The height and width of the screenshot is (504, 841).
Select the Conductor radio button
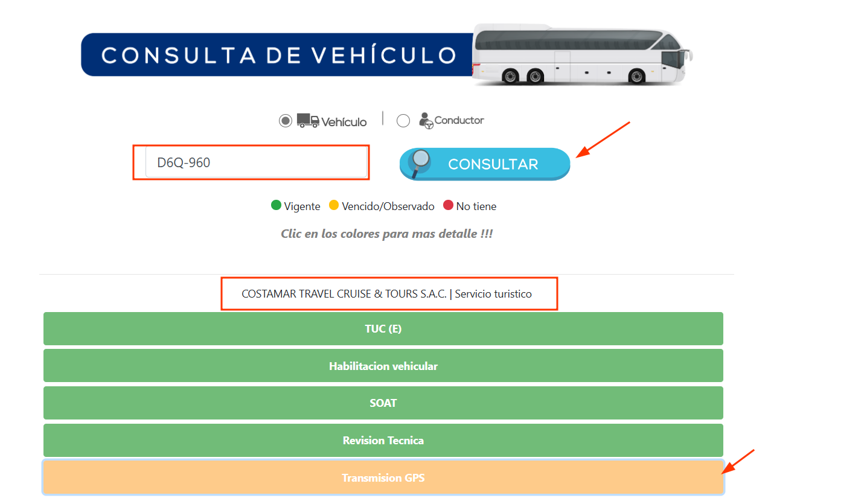click(403, 121)
